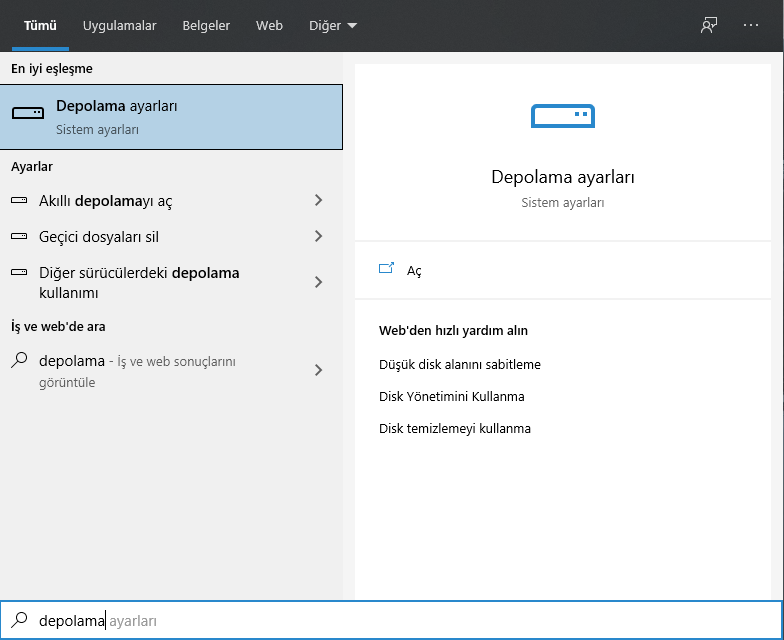Select the Akıllı depolamayı aç setting result
The height and width of the screenshot is (640, 784).
click(x=172, y=200)
